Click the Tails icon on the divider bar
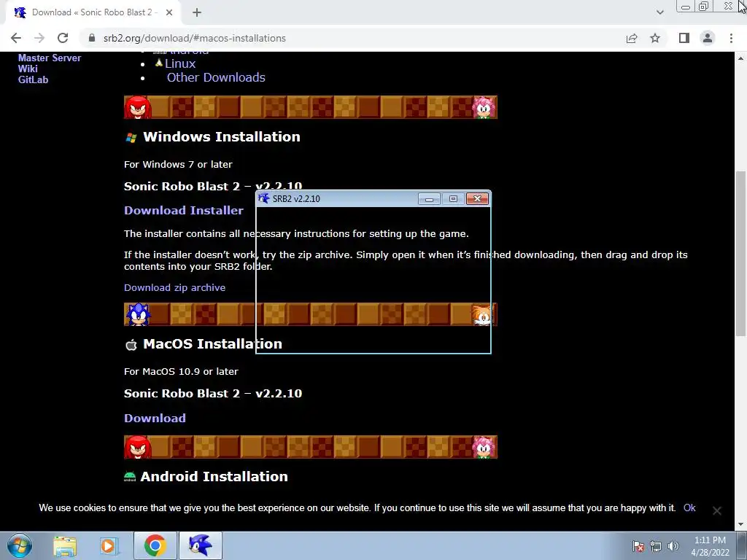This screenshot has width=747, height=560. (x=481, y=315)
